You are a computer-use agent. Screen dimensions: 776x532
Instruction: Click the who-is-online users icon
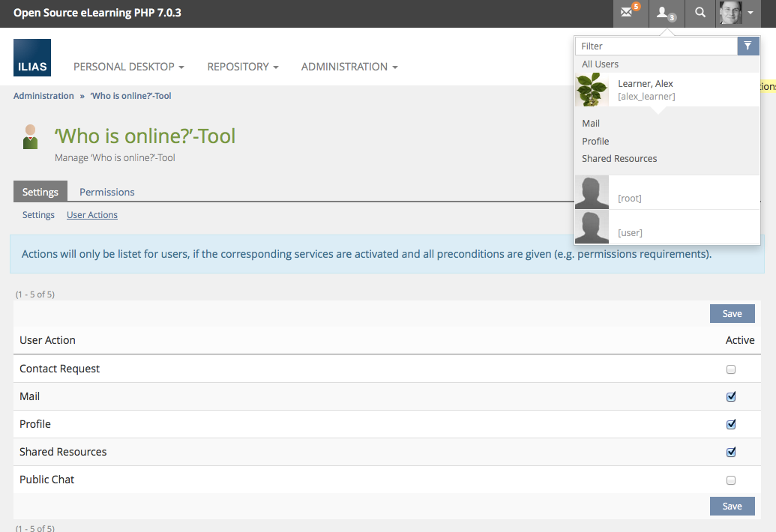[665, 13]
